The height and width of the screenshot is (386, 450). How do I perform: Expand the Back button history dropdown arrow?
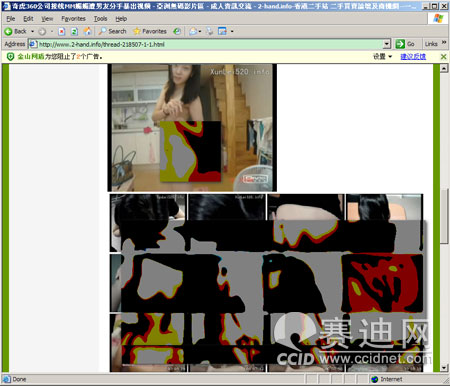[33, 32]
